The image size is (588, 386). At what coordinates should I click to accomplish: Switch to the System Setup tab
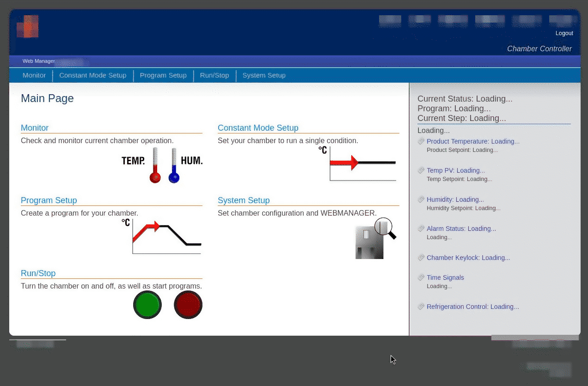(x=263, y=75)
